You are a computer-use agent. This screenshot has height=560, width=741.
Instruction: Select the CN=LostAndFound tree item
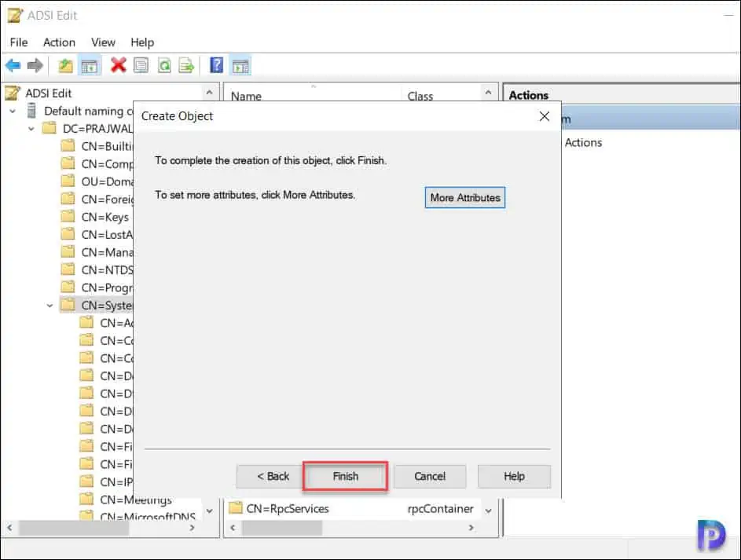click(x=107, y=235)
